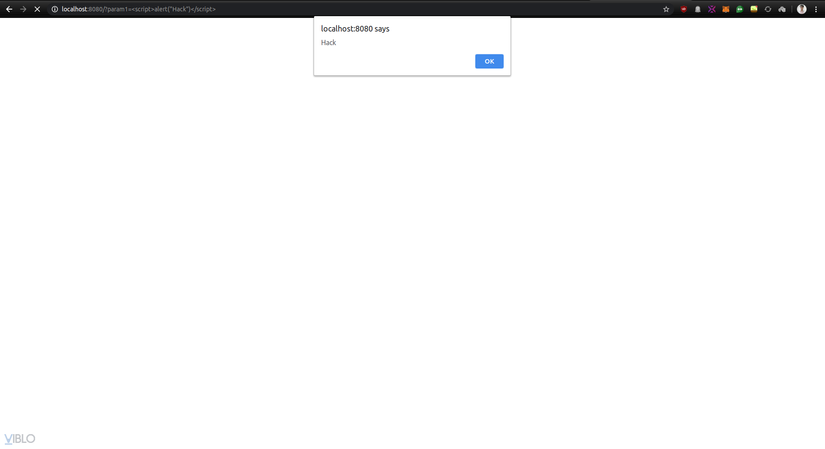Open the white ghost extension icon
825x449 pixels.
tap(698, 9)
